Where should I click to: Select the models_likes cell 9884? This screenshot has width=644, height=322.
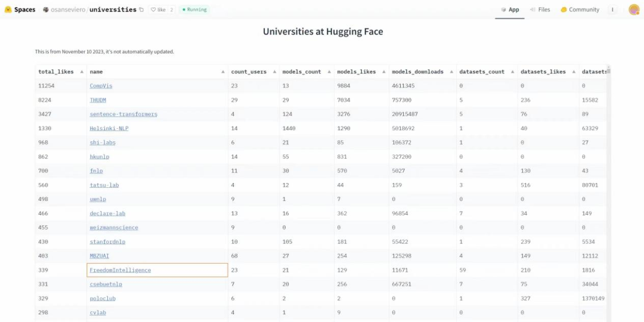point(361,86)
